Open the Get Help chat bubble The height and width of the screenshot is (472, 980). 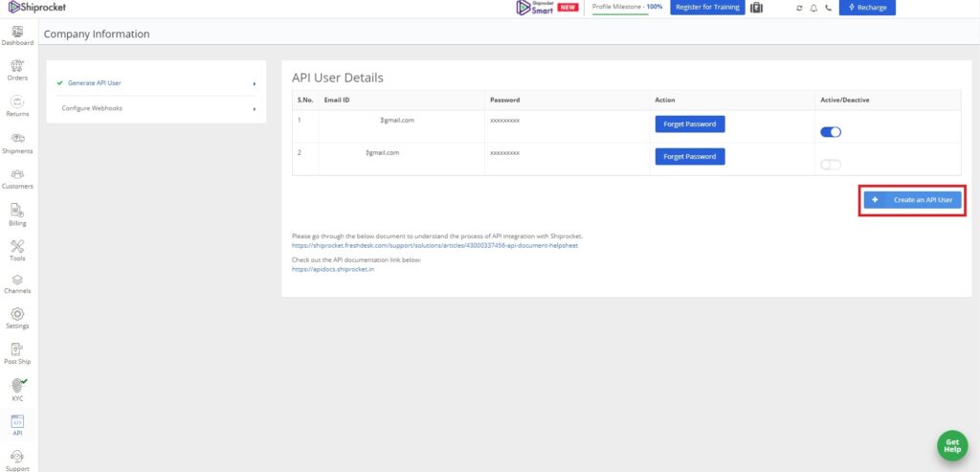coord(951,445)
